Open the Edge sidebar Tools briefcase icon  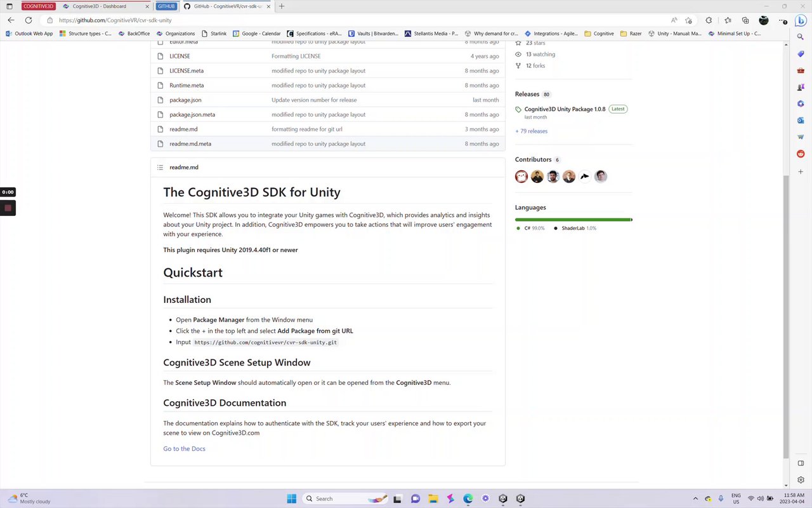coord(801,70)
